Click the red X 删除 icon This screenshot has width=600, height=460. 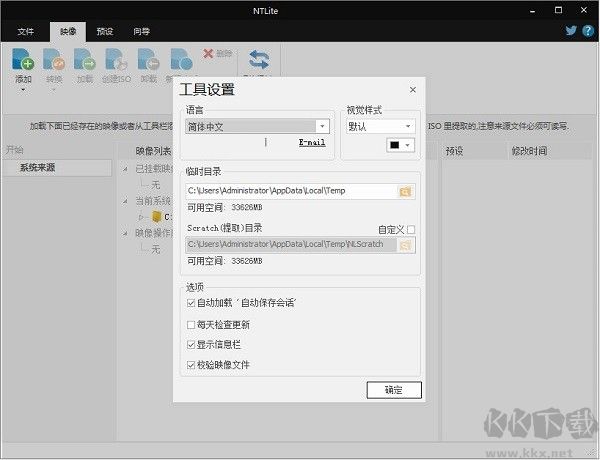click(x=208, y=54)
